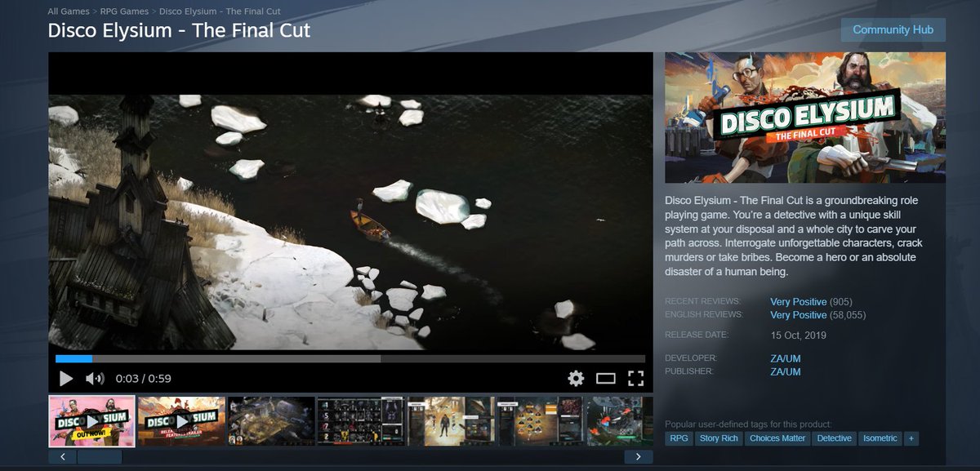Browse the Detective tag
The width and height of the screenshot is (980, 471).
(835, 438)
